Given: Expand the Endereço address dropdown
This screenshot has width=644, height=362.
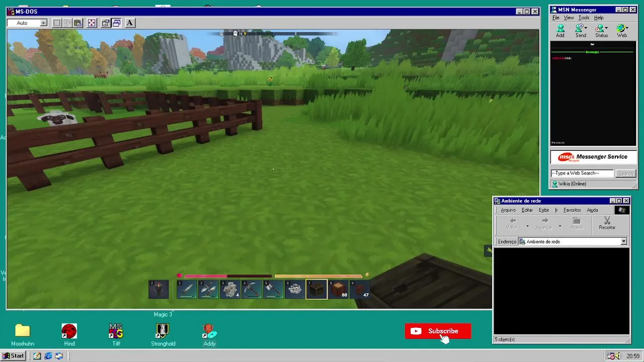Looking at the screenshot, I should tap(624, 242).
